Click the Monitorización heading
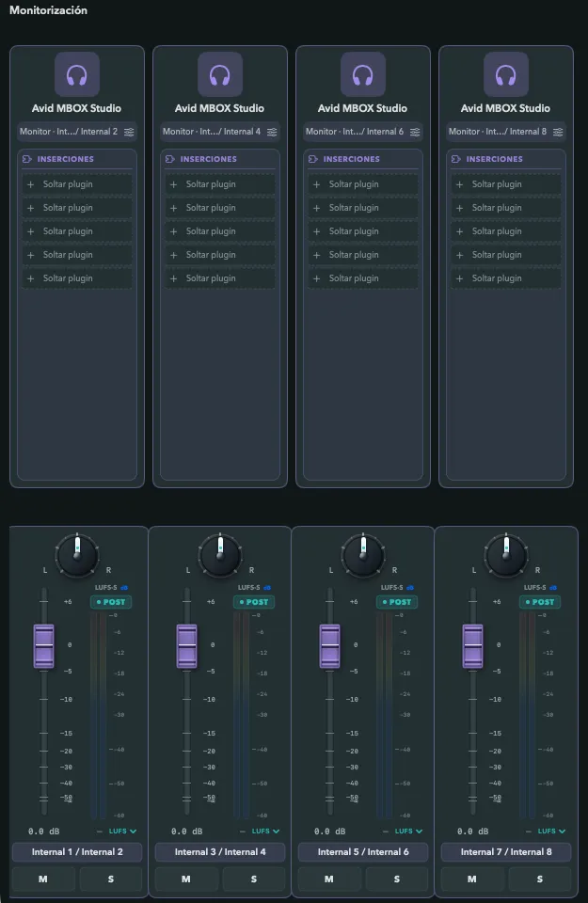Screen dimensions: 588x903 (x=48, y=10)
